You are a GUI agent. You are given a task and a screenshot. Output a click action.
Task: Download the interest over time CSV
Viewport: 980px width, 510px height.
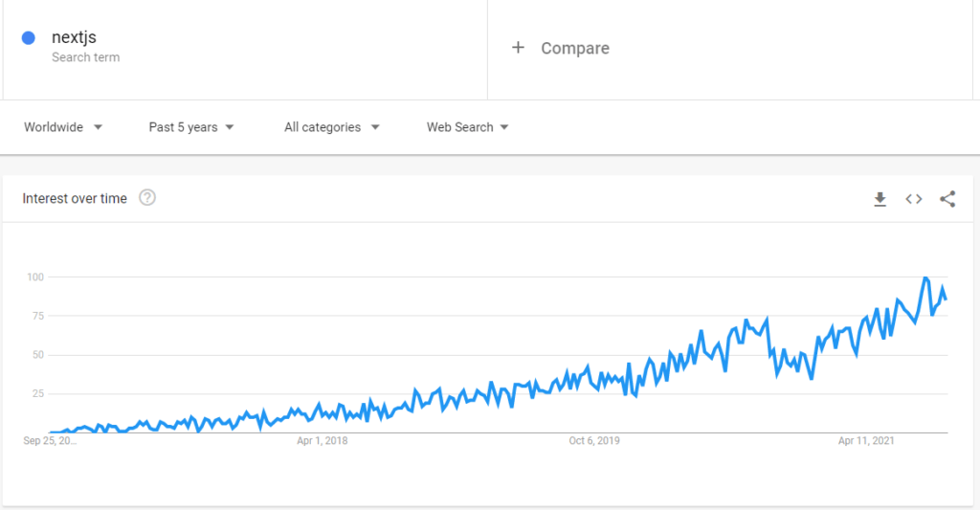880,199
